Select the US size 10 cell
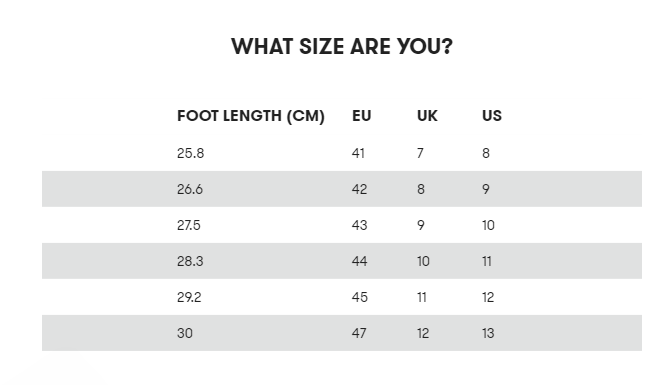Viewport: 670px width, 385px height. point(488,225)
